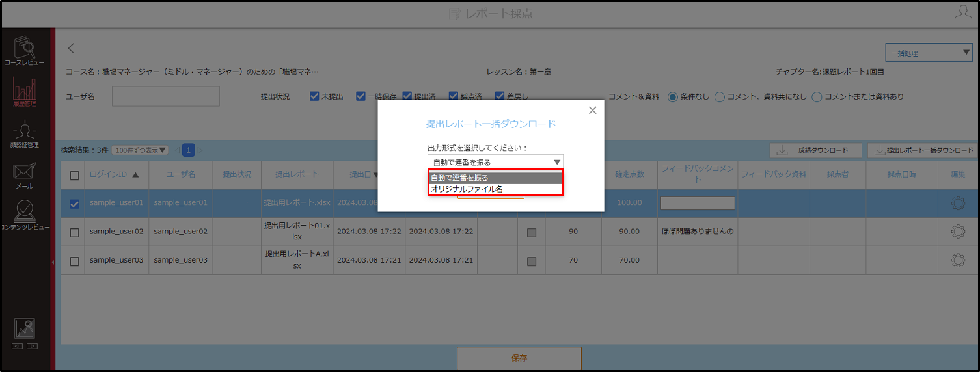Check the select-all header checkbox
Screen dimensions: 980x372
[x=74, y=175]
